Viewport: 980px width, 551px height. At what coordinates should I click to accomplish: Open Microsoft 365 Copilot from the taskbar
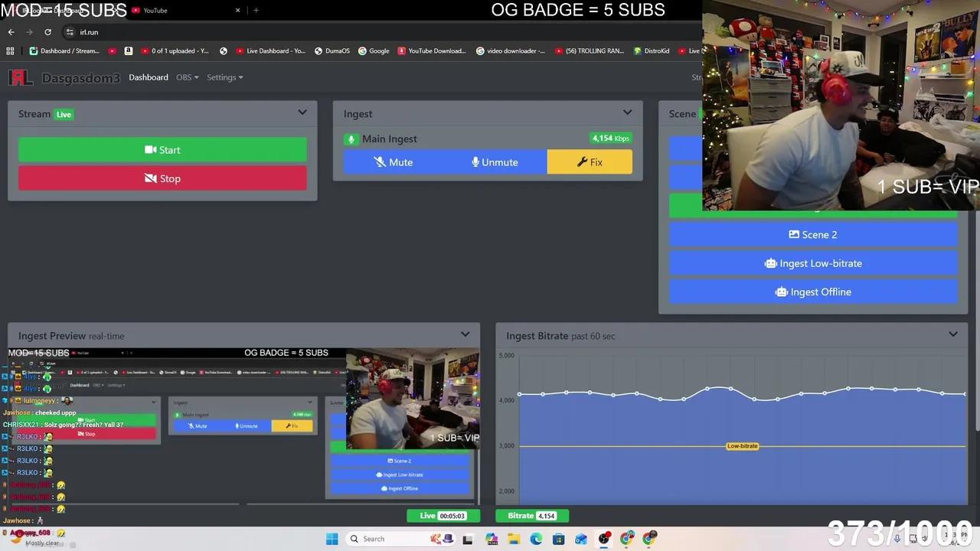(491, 539)
